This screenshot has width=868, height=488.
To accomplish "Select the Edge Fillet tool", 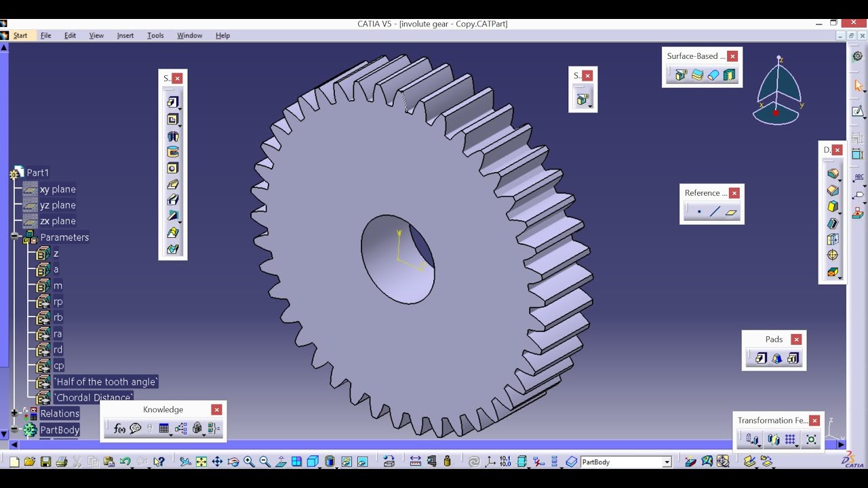I will click(833, 174).
